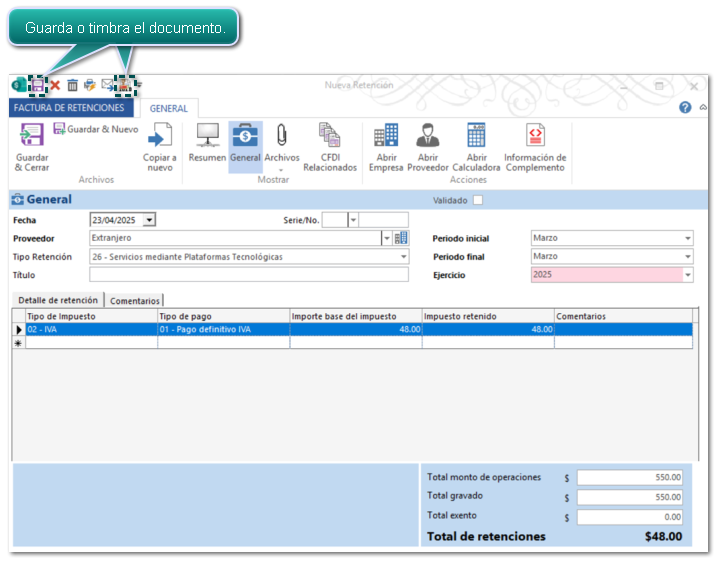Screen dimensions: 717x561
Task: Click the save icon in quick access toolbar
Action: tap(38, 86)
